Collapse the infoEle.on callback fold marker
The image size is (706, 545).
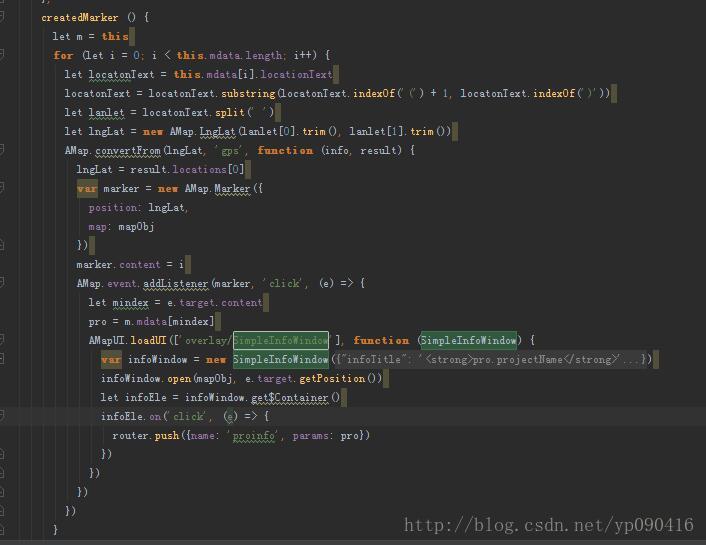(x=2, y=416)
